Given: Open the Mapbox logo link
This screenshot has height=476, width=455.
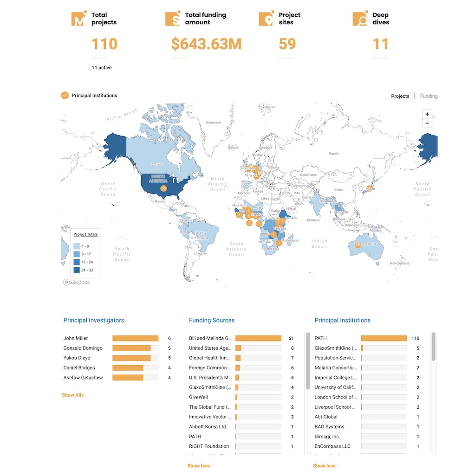Looking at the screenshot, I should [76, 282].
